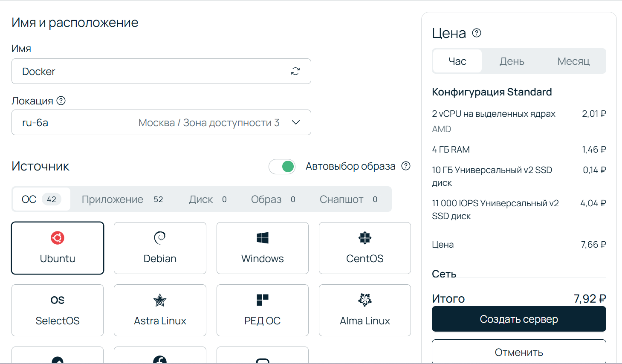Click the 11 000 IOPS Универсальный v2 line
The height and width of the screenshot is (364, 622).
pos(519,209)
